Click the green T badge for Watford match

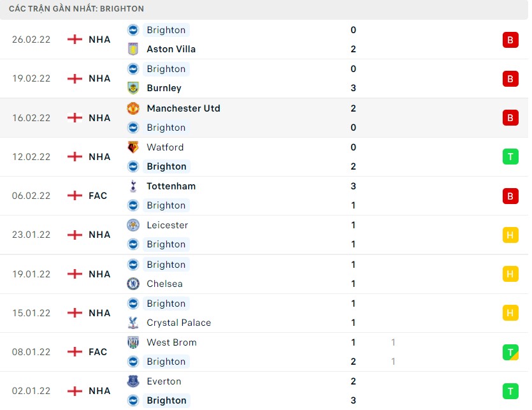click(510, 157)
